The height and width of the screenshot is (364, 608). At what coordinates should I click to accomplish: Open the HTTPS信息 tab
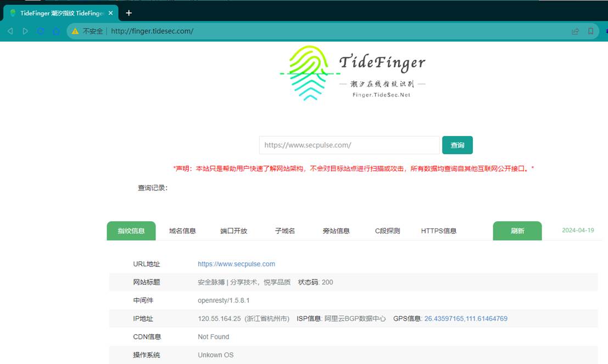pyautogui.click(x=438, y=231)
